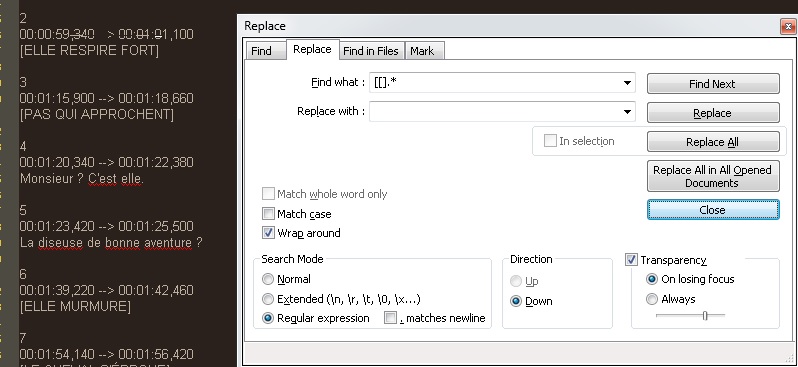Switch to the Find tab
The height and width of the screenshot is (367, 798).
pos(262,51)
